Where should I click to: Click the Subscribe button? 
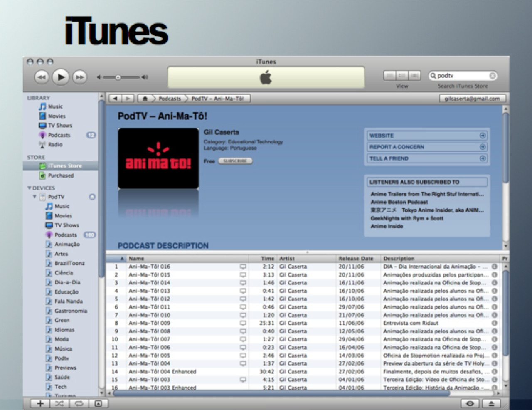[x=235, y=161]
